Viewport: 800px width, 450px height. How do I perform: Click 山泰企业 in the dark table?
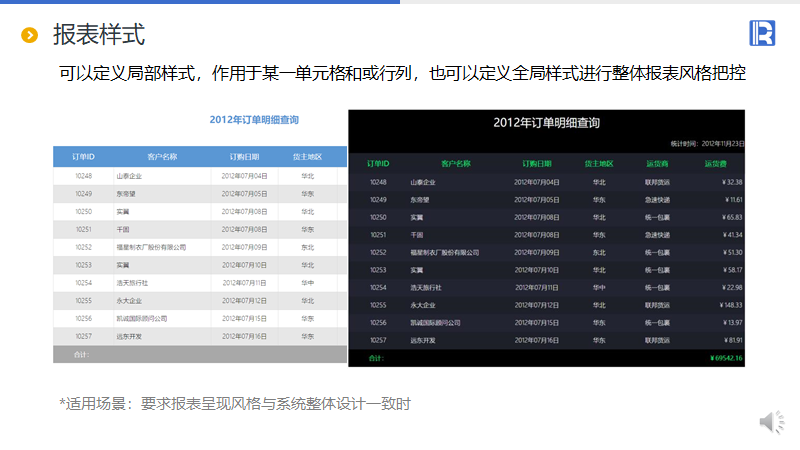tap(423, 182)
